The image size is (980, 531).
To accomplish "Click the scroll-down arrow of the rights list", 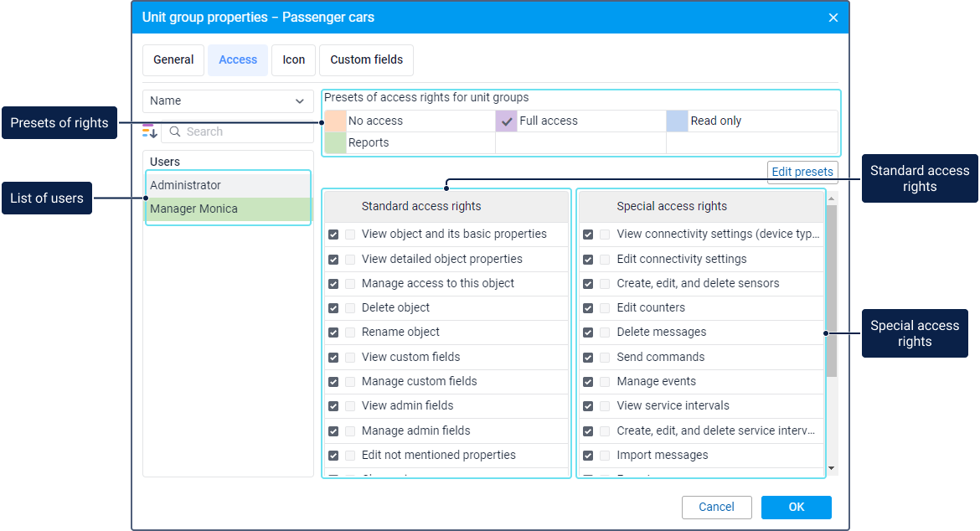I will click(832, 468).
